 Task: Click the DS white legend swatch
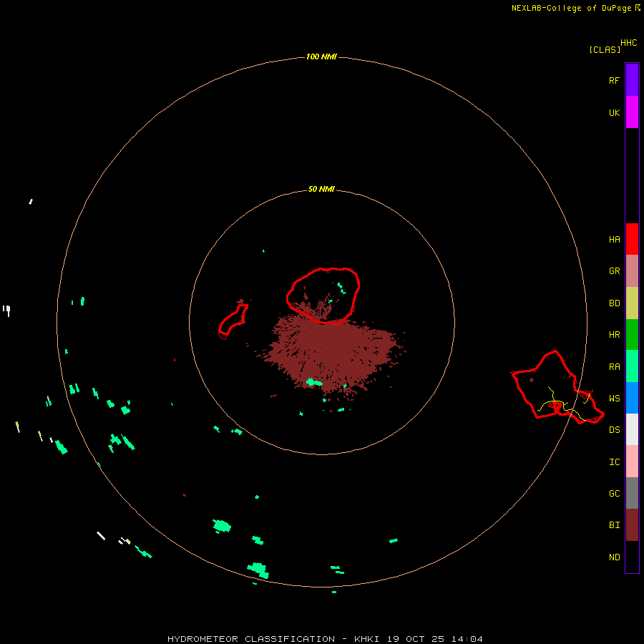point(632,429)
